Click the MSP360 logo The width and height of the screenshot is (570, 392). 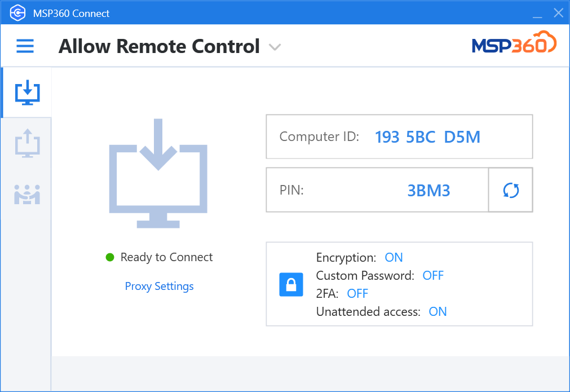[x=513, y=45]
